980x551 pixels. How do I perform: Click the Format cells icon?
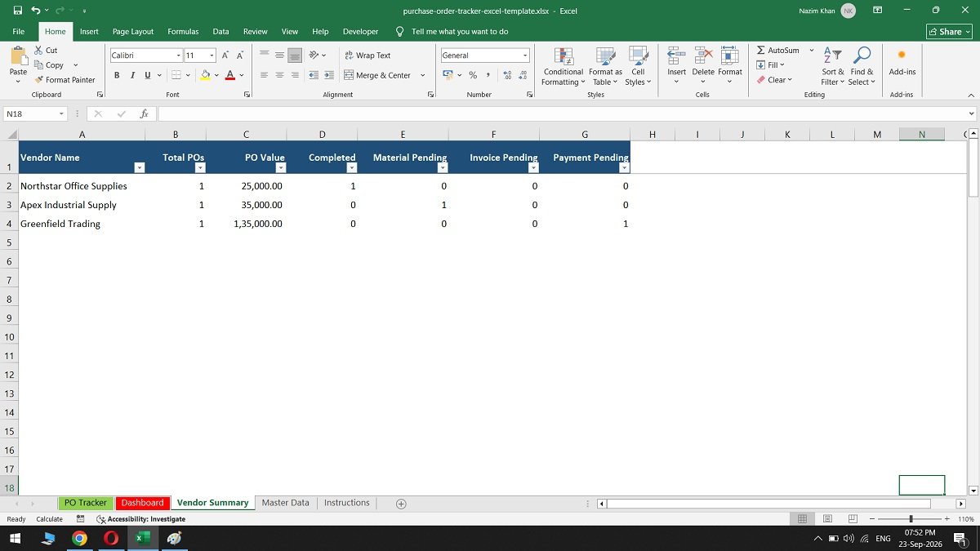point(730,56)
